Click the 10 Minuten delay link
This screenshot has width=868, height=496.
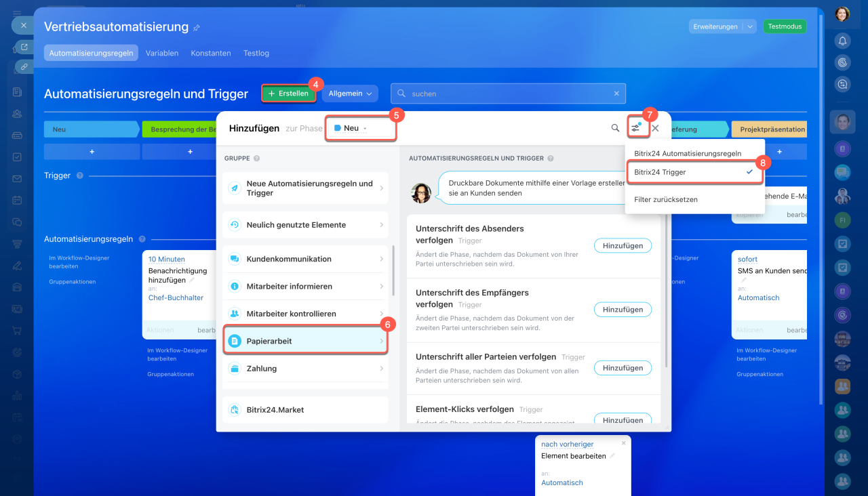[x=167, y=260]
